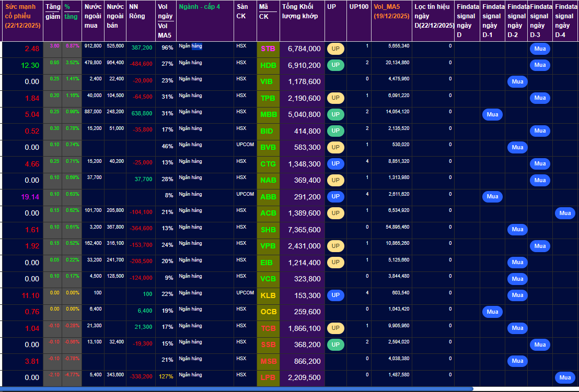Image resolution: width=579 pixels, height=392 pixels.
Task: Click the Mua button in ABB row
Action: tap(492, 196)
